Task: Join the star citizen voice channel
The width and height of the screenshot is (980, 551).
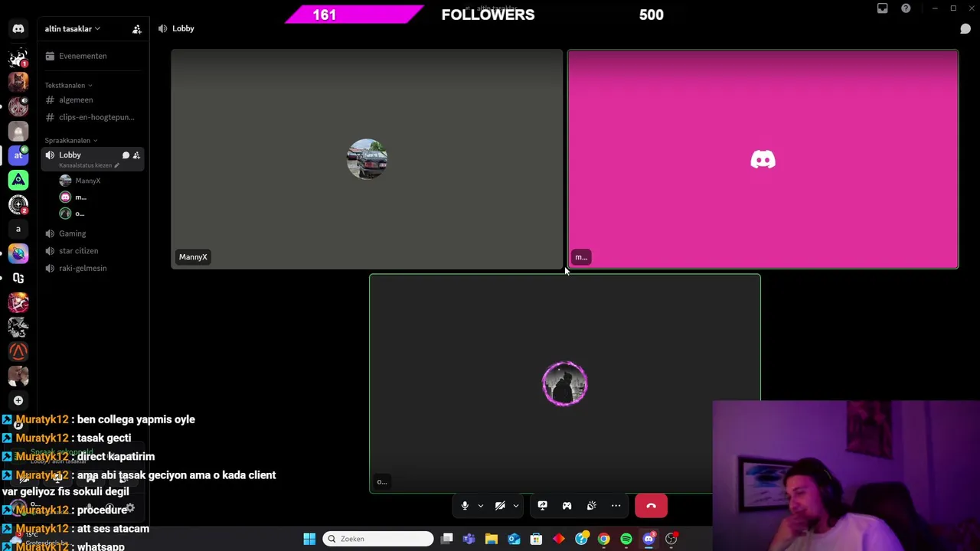Action: pos(93,251)
